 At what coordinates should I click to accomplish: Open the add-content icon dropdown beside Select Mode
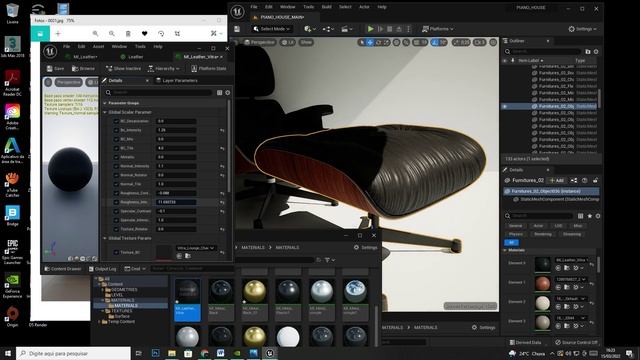click(x=310, y=29)
